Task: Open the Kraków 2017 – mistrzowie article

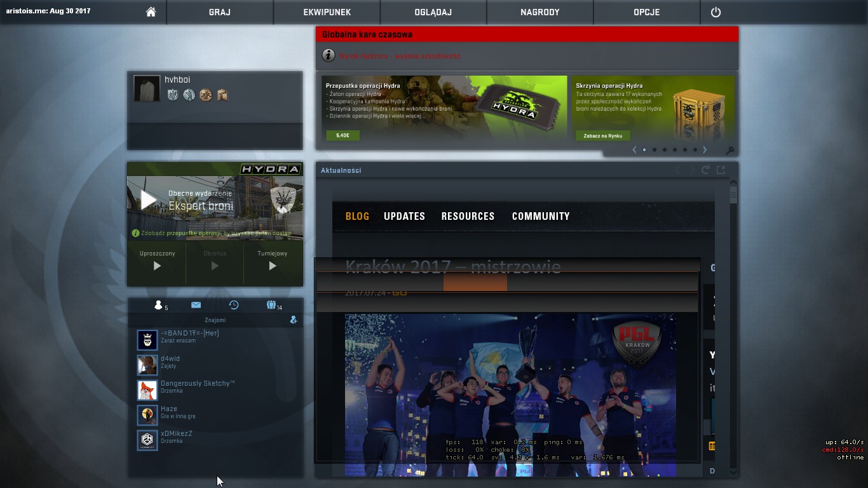Action: [x=453, y=266]
